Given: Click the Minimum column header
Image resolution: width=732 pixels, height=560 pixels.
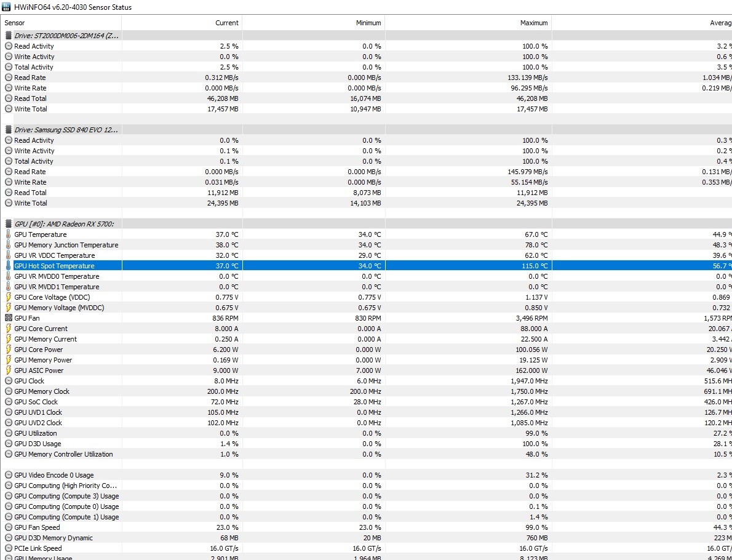Looking at the screenshot, I should pyautogui.click(x=368, y=23).
